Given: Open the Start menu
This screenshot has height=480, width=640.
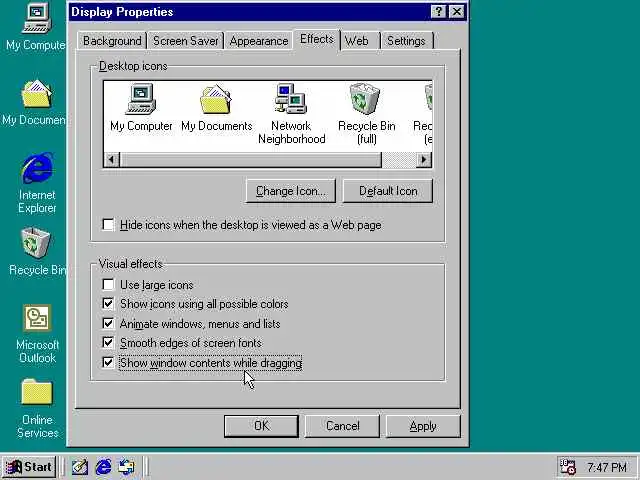Looking at the screenshot, I should [x=29, y=467].
